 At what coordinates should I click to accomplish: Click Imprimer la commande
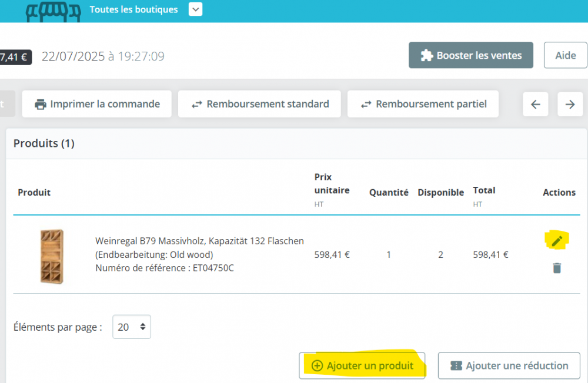pos(97,104)
